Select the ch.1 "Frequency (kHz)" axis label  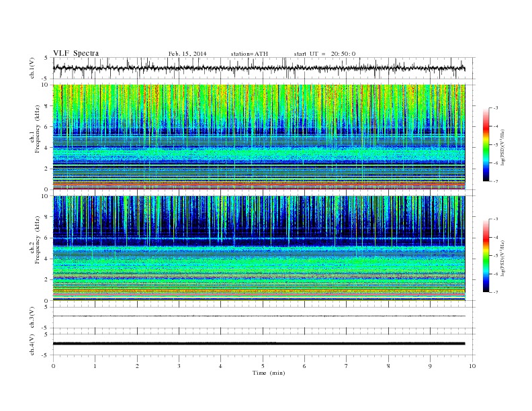point(38,129)
